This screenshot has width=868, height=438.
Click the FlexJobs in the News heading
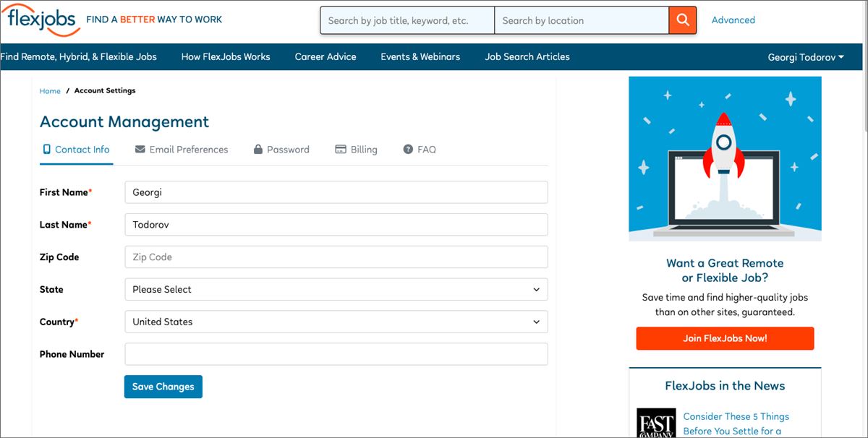[725, 386]
